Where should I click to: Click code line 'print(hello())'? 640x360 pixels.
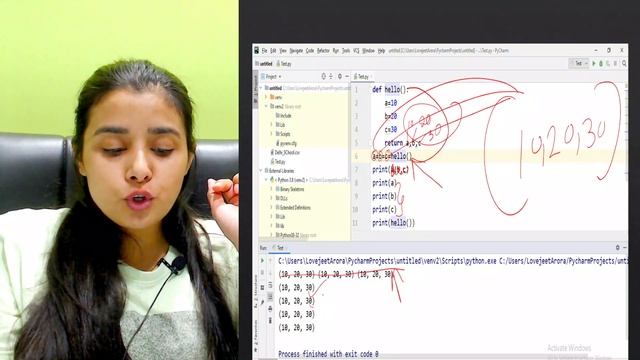click(x=393, y=223)
